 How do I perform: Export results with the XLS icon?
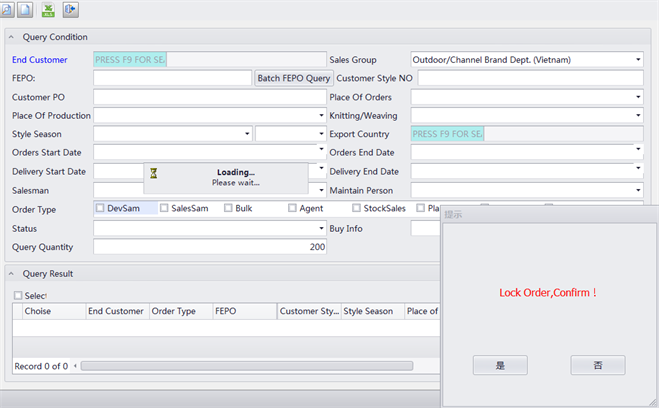click(x=48, y=10)
